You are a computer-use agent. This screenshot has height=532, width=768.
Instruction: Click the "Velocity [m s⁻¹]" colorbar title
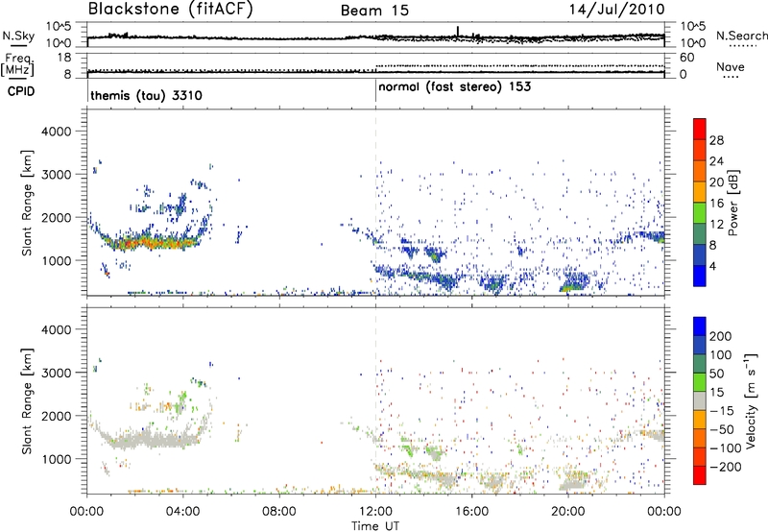[x=751, y=400]
